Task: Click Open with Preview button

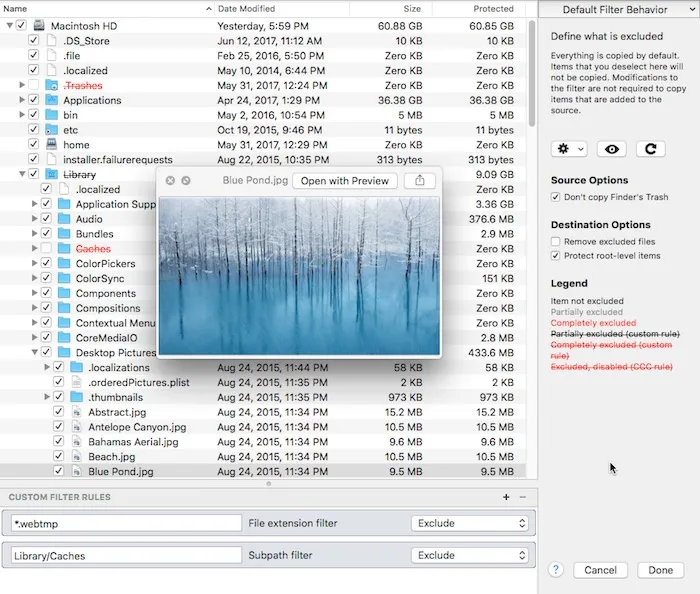Action: click(345, 181)
